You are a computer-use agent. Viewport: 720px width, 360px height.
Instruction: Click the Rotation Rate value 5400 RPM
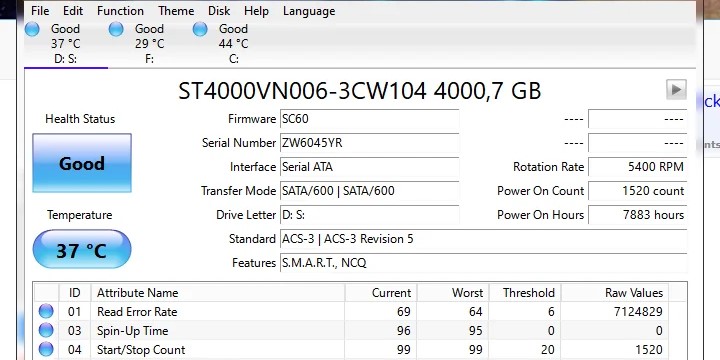coord(638,167)
